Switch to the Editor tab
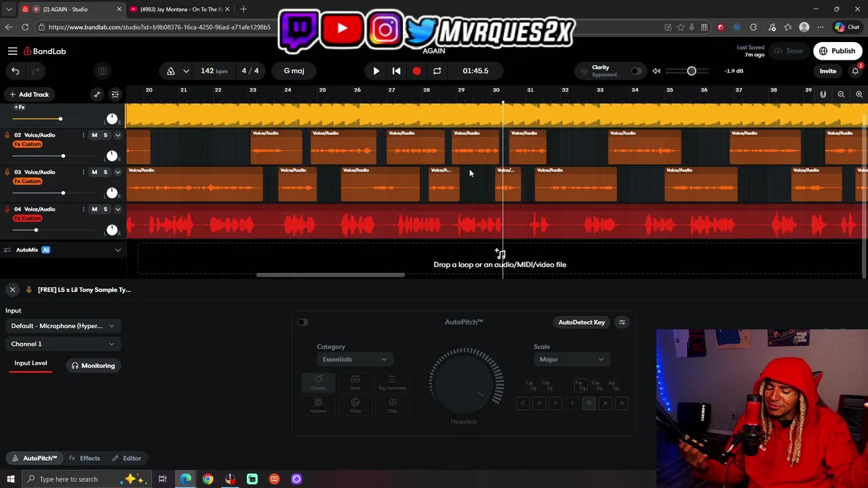The image size is (868, 488). tap(127, 458)
